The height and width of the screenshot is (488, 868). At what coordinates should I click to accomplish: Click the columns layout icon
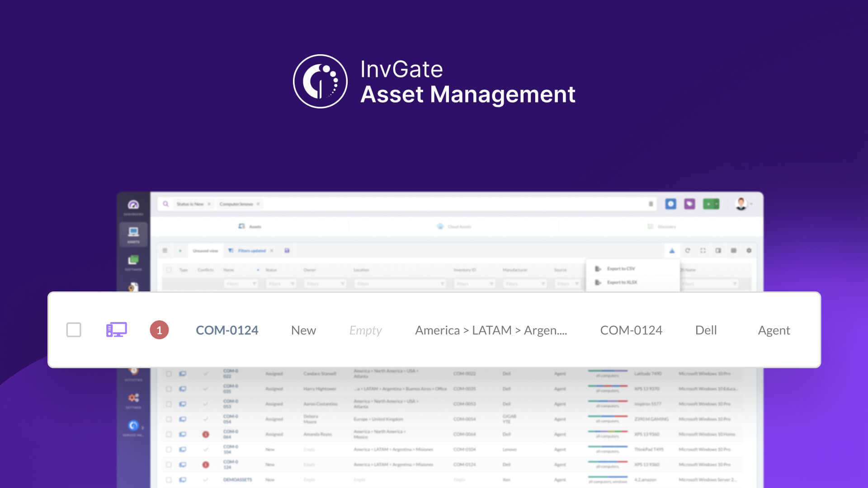734,250
